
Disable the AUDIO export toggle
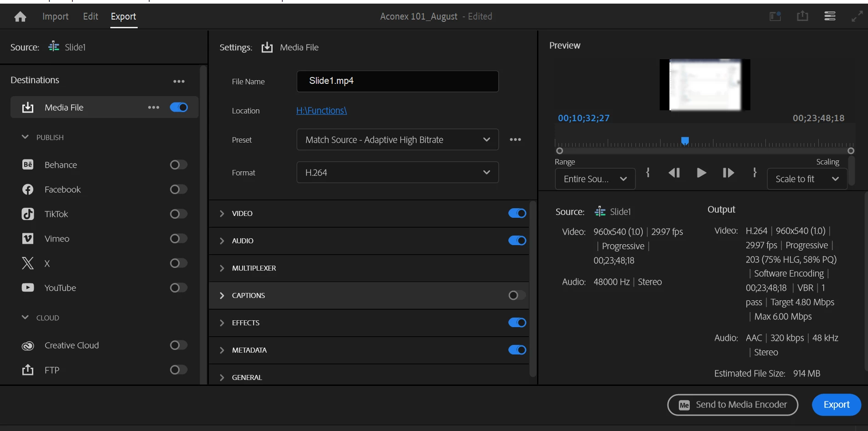pyautogui.click(x=517, y=241)
